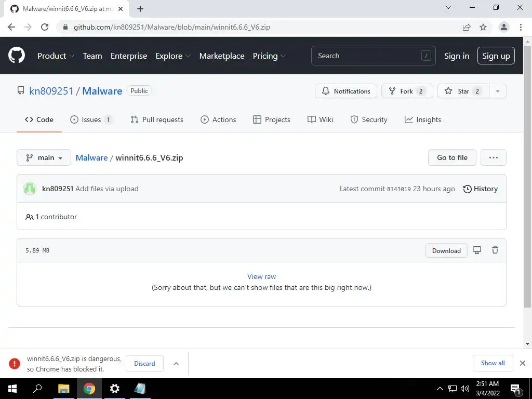Expand the Pricing menu
The width and height of the screenshot is (532, 399).
(x=270, y=56)
